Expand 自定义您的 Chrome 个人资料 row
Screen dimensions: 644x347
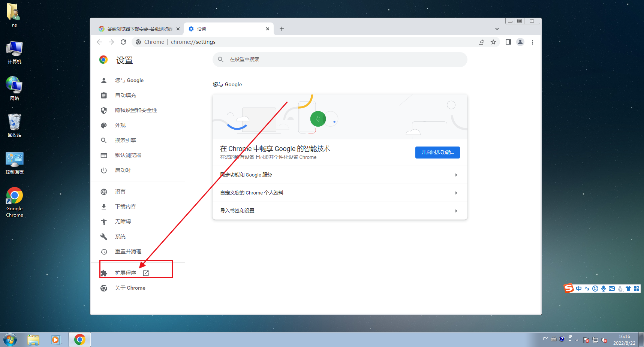(340, 193)
